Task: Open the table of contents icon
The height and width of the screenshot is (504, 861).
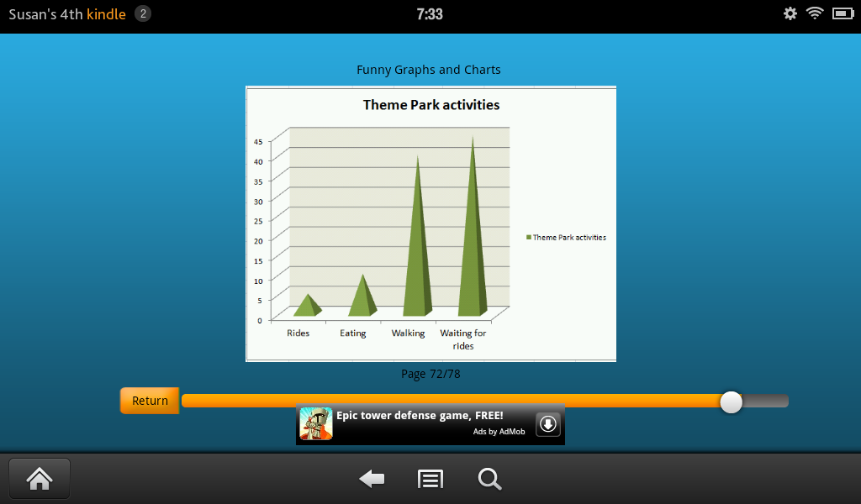Action: 430,479
